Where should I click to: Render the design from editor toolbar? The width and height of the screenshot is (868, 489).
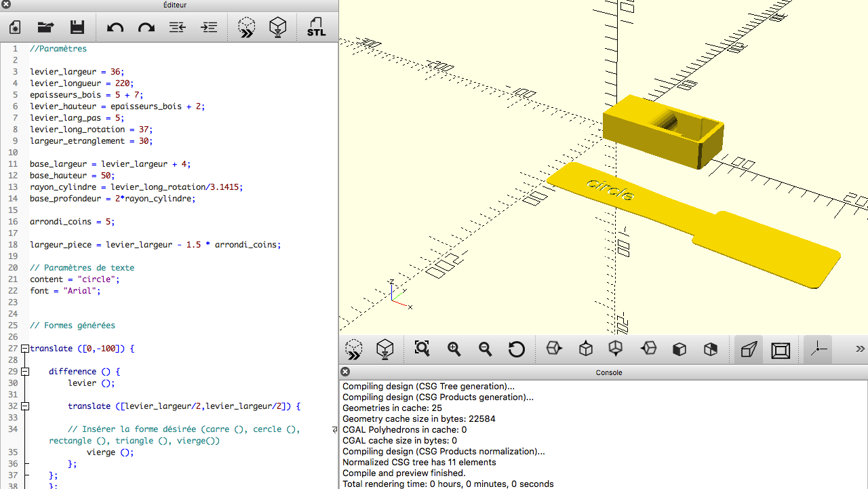point(277,28)
